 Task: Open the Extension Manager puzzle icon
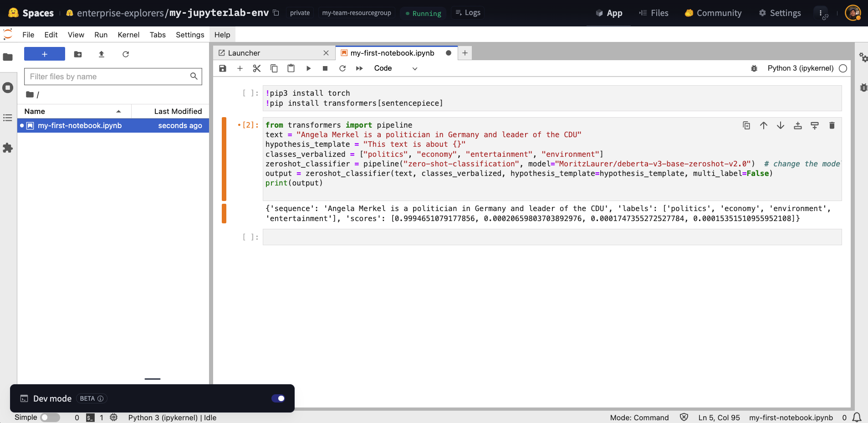(x=8, y=148)
